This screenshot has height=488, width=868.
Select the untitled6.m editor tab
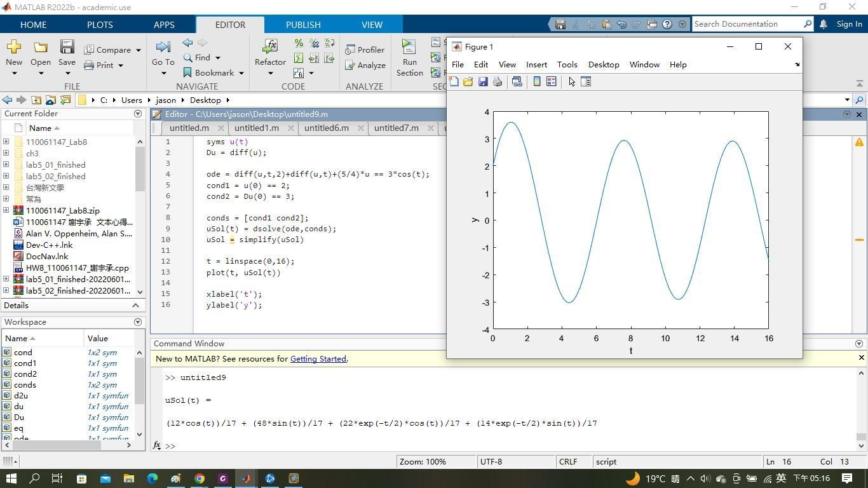click(326, 128)
